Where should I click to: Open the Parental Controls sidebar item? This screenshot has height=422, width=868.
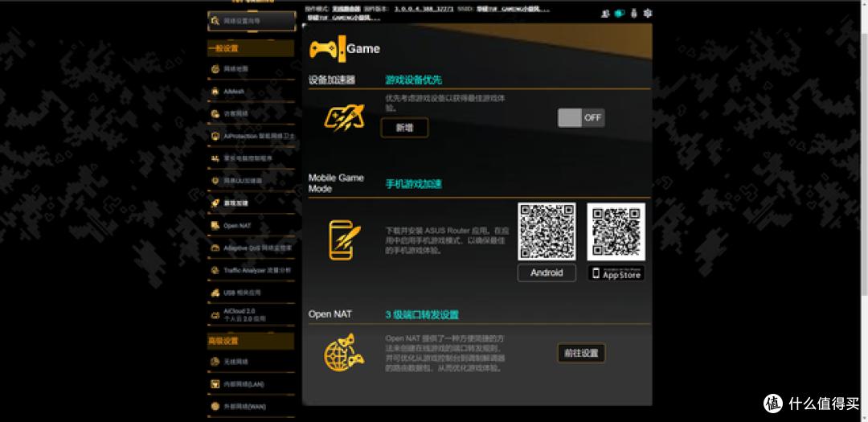(x=252, y=158)
